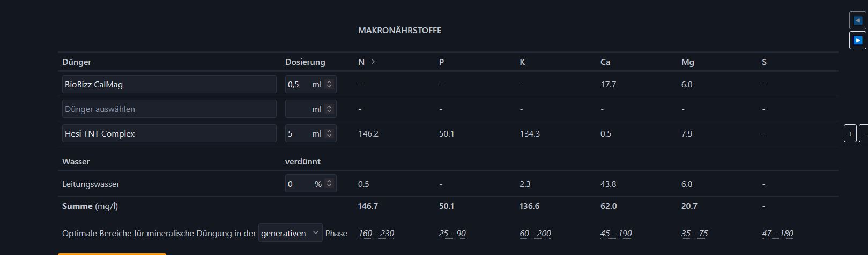Click the 0,5 ml dosage input

pos(298,84)
